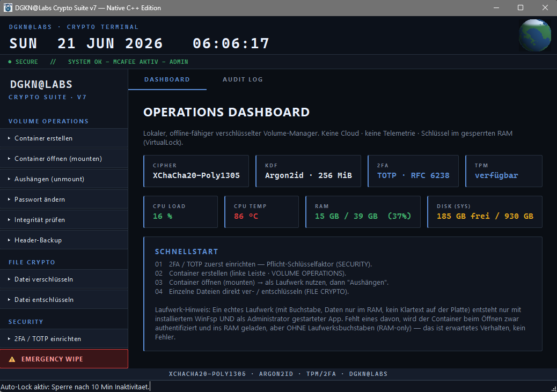Click the Auto-Lock aktiv status bar message
The height and width of the screenshot is (392, 557).
point(75,387)
